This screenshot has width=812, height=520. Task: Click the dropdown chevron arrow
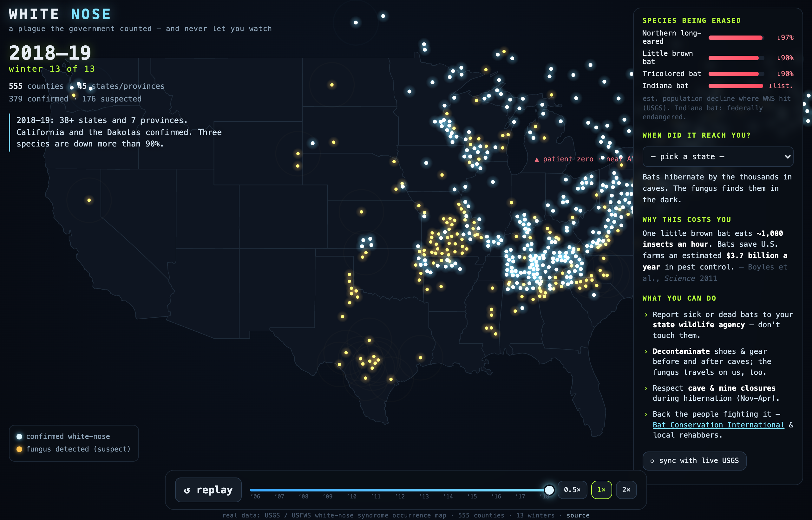(787, 157)
